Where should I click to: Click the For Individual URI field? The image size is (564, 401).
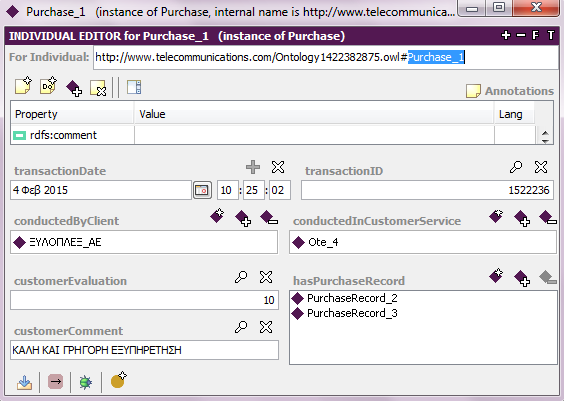point(326,58)
